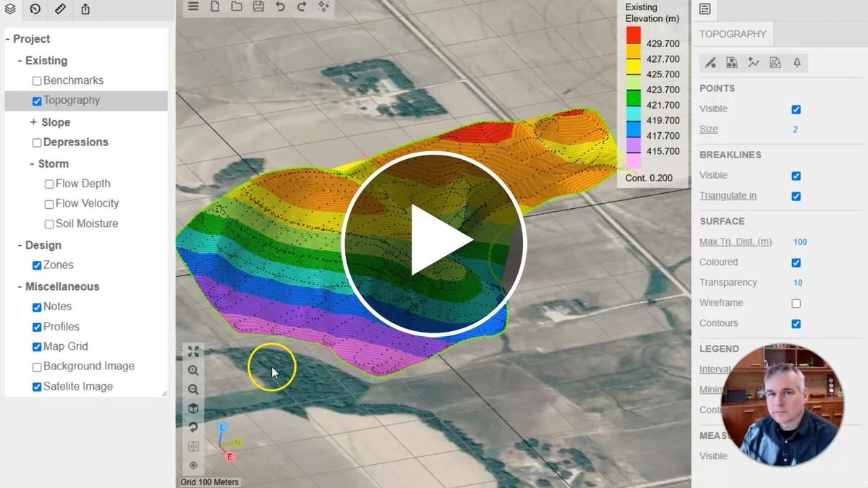Toggle Breaklines Visible checkbox

point(796,176)
